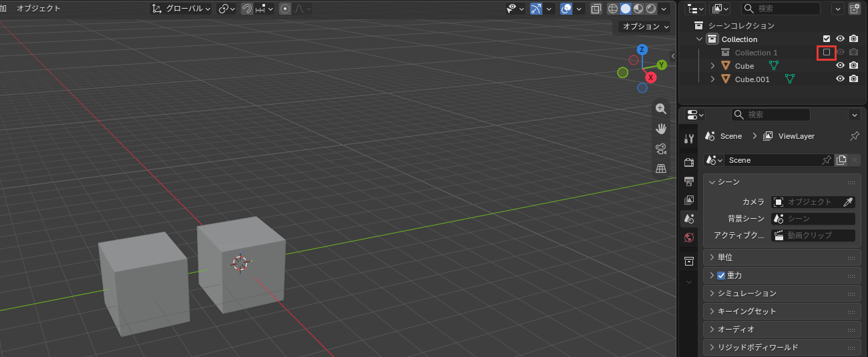This screenshot has width=868, height=357.
Task: Toggle the show gizmo button
Action: coord(536,9)
